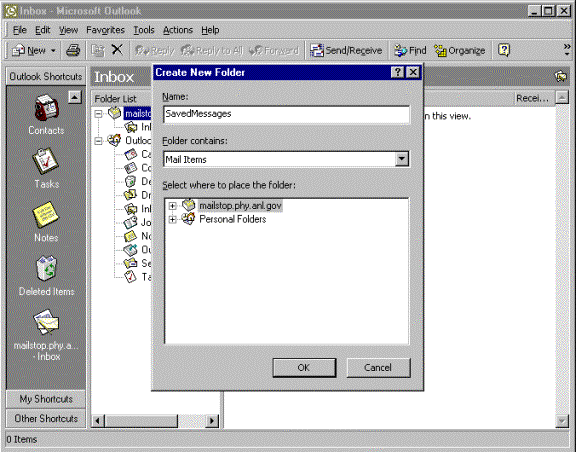Open the mailstop.phy.a... Inbox shortcut icon
Viewport: 576px width, 452px height.
point(46,322)
